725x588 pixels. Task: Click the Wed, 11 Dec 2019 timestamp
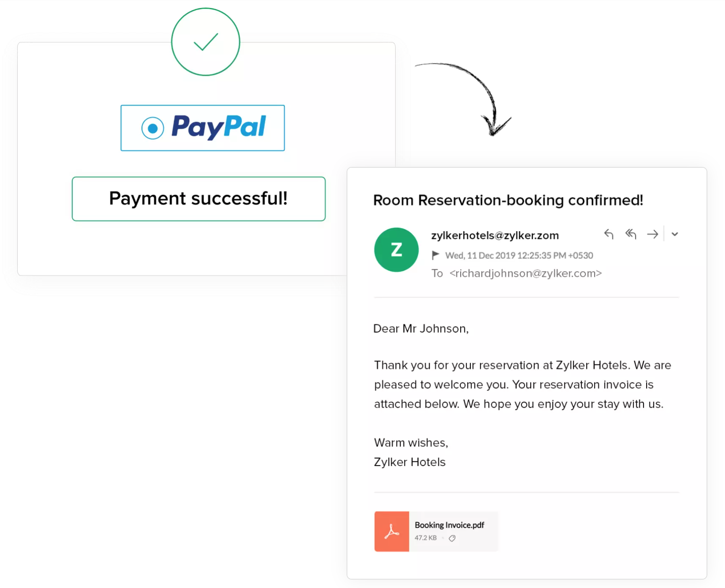[x=519, y=255]
